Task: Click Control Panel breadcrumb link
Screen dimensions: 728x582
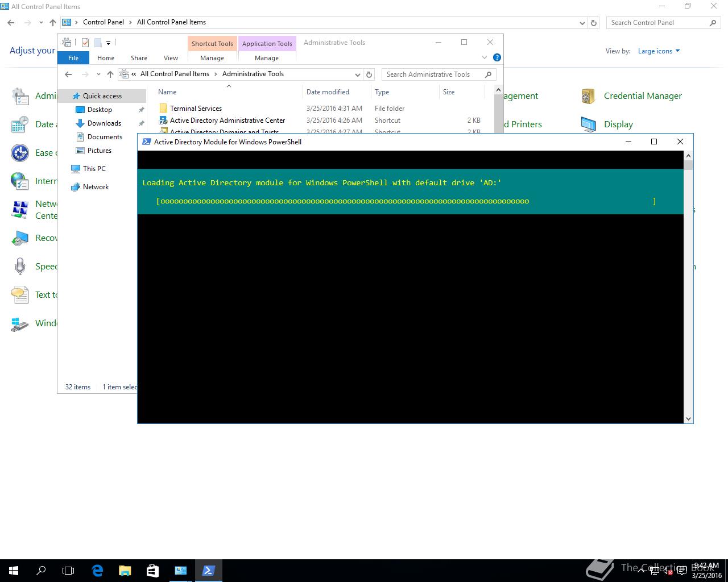Action: point(104,22)
